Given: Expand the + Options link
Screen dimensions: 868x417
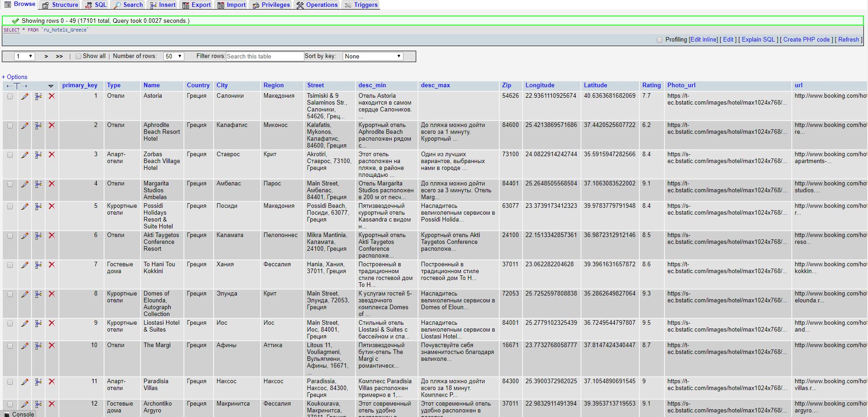Looking at the screenshot, I should point(15,77).
